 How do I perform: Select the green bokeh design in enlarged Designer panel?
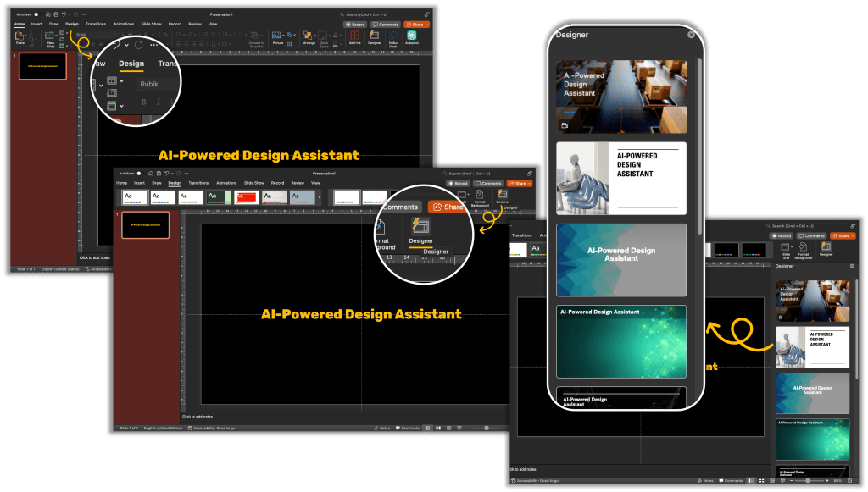[620, 341]
